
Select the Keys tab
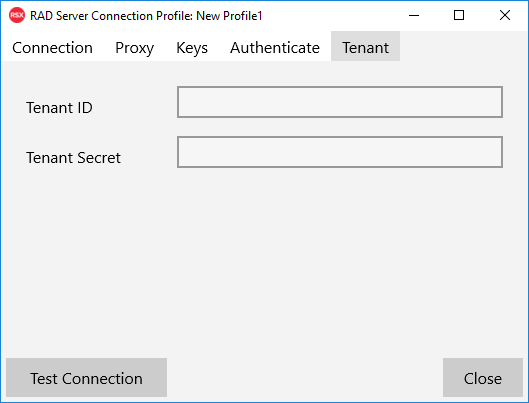(192, 48)
